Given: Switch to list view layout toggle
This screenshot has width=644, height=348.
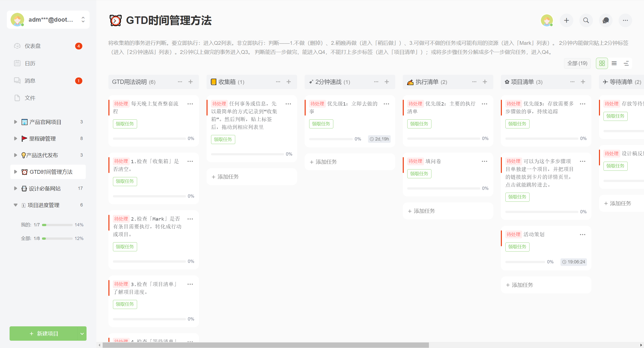Looking at the screenshot, I should (614, 63).
